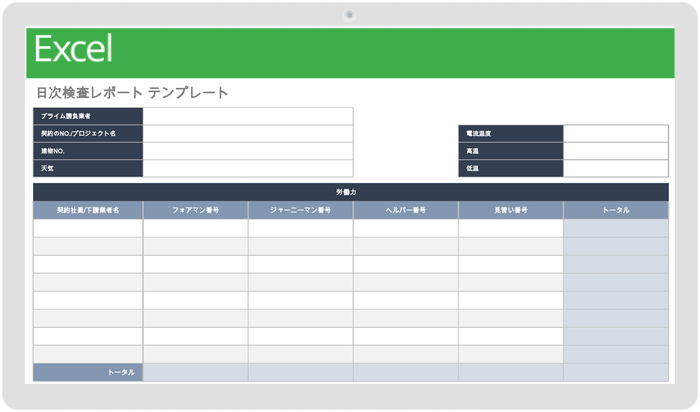700x412 pixels.
Task: Click the 建物NO. input cell
Action: 248,151
